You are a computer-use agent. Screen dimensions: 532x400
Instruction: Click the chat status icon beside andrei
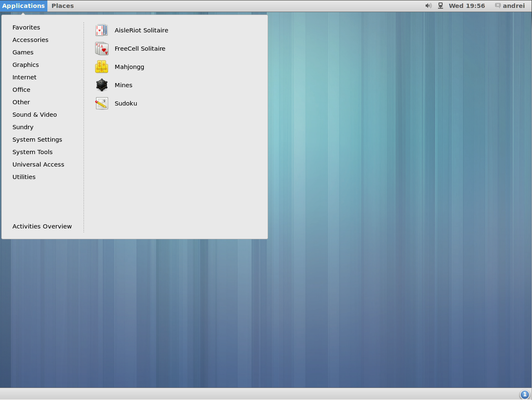coord(498,6)
